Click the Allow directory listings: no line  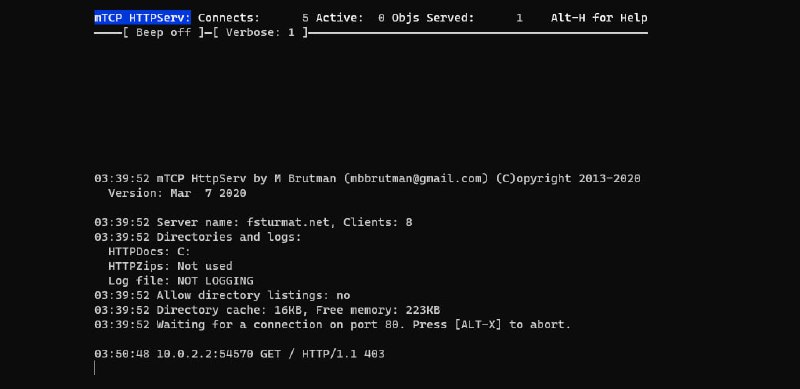coord(253,296)
